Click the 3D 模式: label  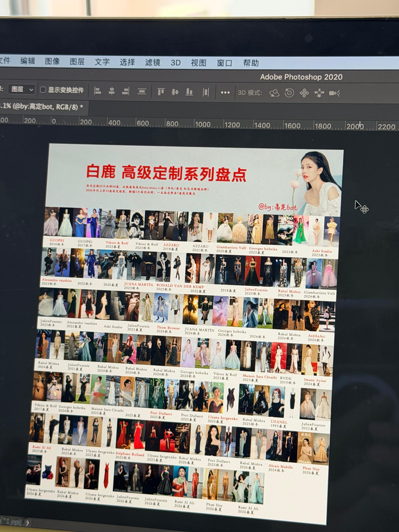[250, 93]
